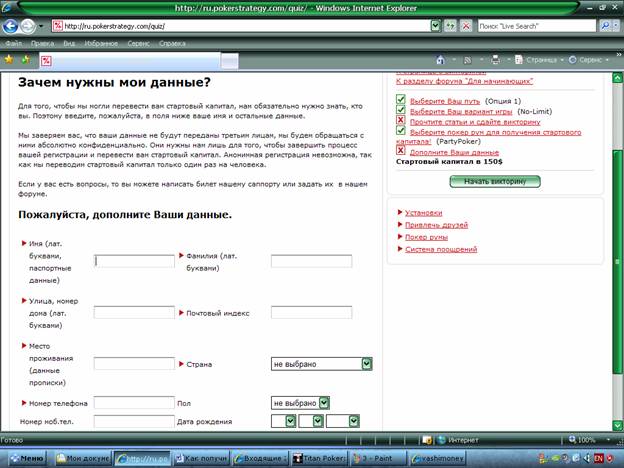Click the Stop loading red X icon
624x468 pixels.
(x=465, y=26)
